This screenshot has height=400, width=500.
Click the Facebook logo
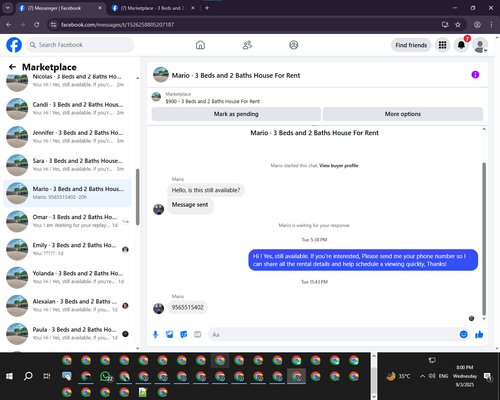(14, 45)
